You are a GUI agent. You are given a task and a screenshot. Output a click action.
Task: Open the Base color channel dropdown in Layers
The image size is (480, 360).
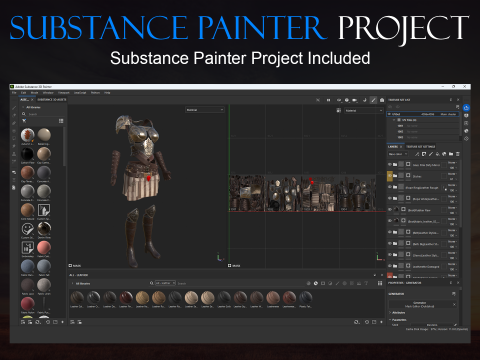point(398,154)
